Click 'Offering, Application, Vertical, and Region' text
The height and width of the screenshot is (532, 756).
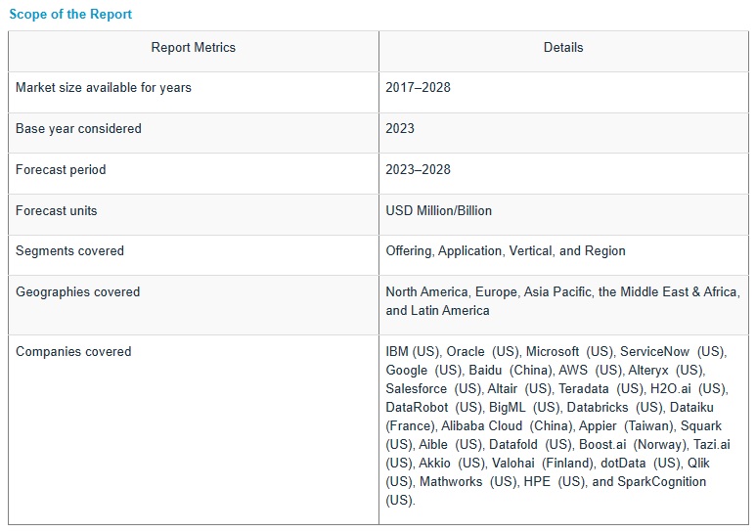coord(505,251)
